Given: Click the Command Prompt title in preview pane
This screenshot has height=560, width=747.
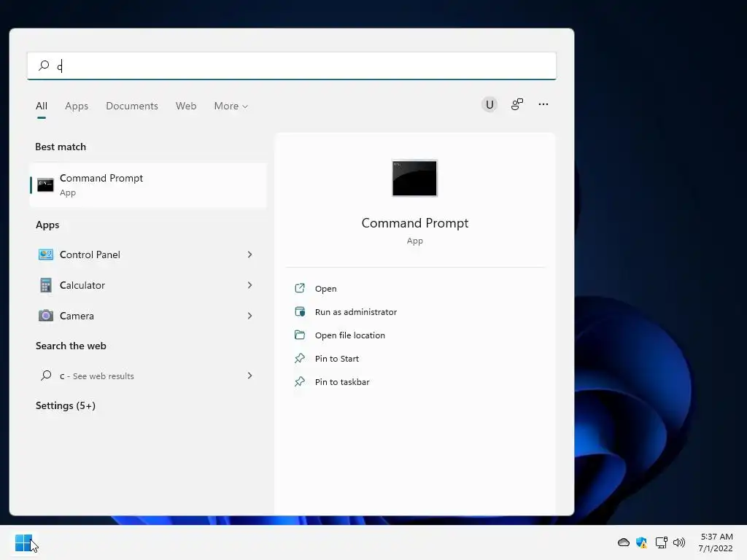Looking at the screenshot, I should 415,223.
